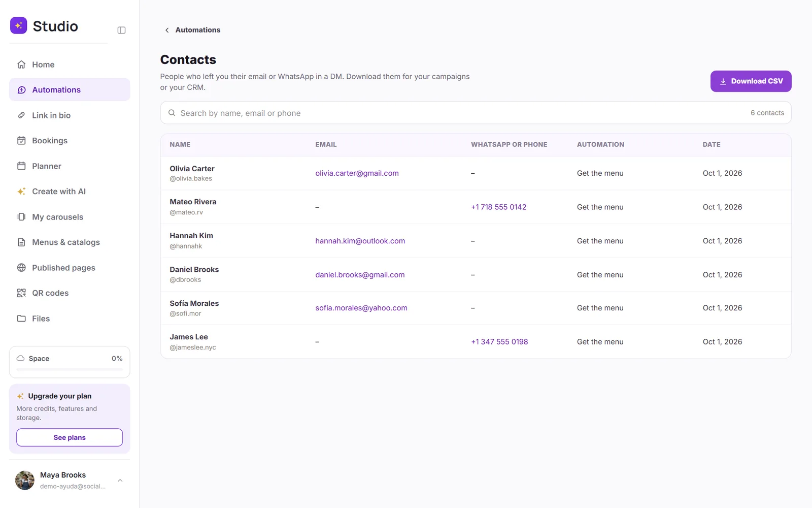The image size is (812, 508).
Task: Click the Studio logo icon
Action: click(x=19, y=25)
